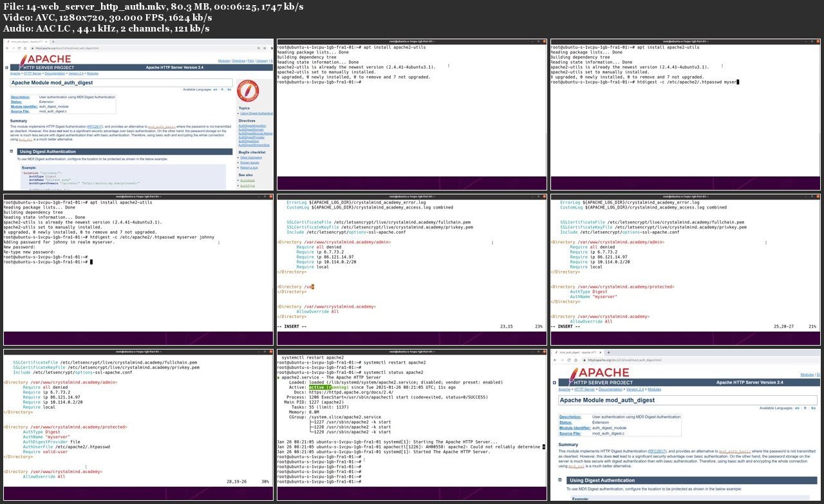Click browser reload icon in last frame
This screenshot has height=504, width=824.
[569, 360]
